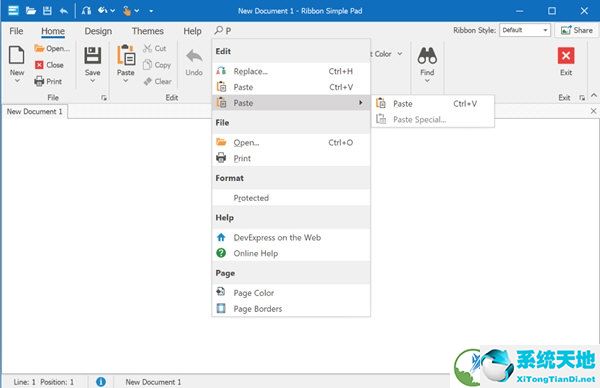Choose Paste Ctrl+V in the flyout submenu

click(x=433, y=104)
